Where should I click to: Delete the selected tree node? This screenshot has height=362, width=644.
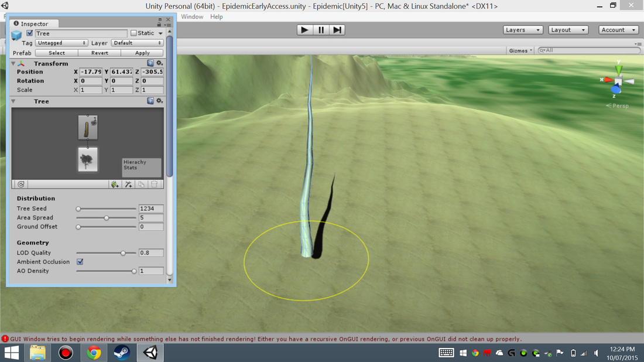154,184
